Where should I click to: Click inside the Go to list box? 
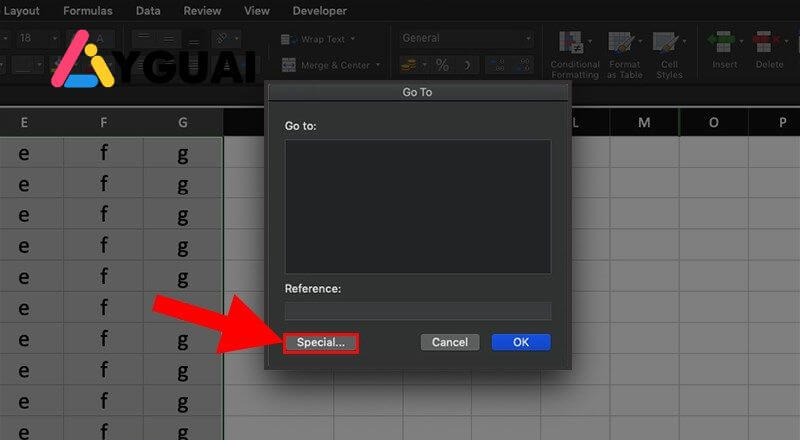click(x=417, y=206)
